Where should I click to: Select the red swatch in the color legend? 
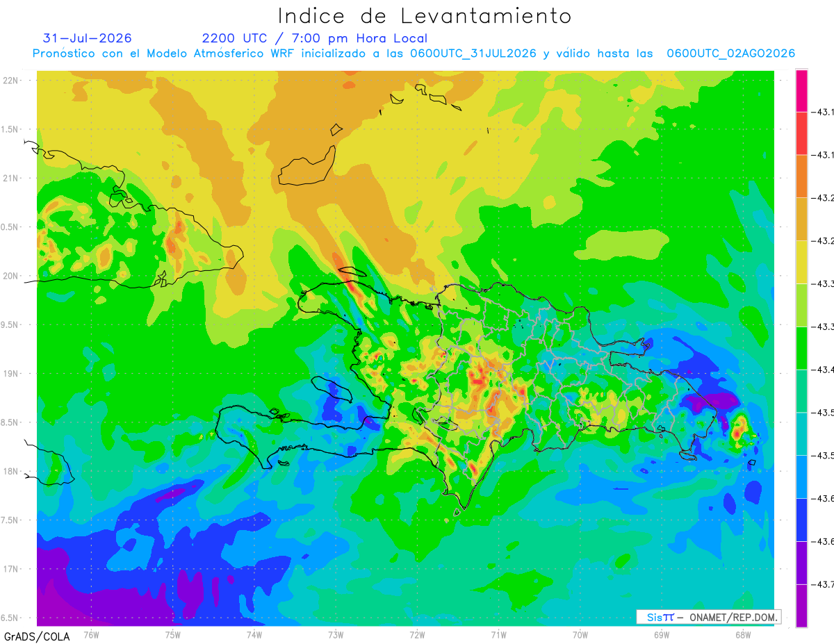[x=801, y=133]
